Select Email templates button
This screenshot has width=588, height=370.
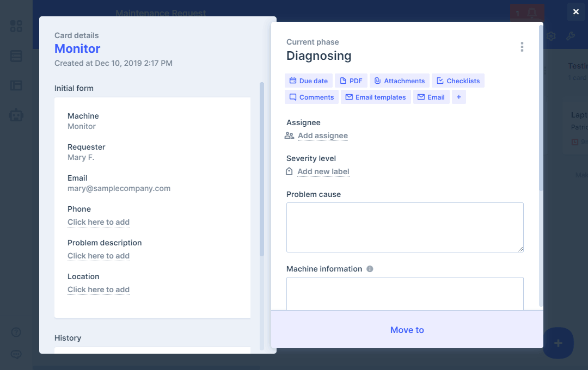click(x=375, y=97)
